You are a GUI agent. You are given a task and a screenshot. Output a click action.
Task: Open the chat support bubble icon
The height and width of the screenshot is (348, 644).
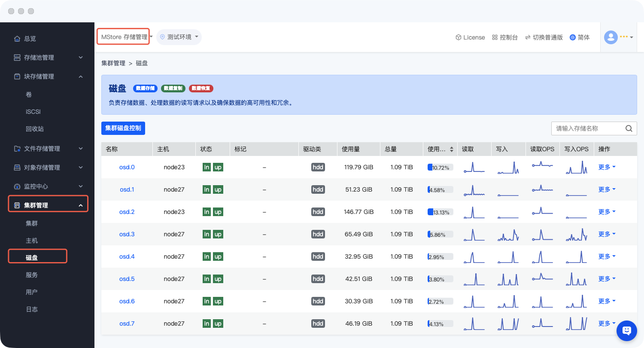pos(626,330)
